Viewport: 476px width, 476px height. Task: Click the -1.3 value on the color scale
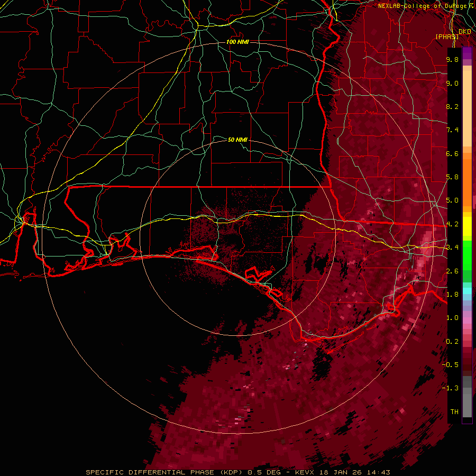tap(450, 388)
